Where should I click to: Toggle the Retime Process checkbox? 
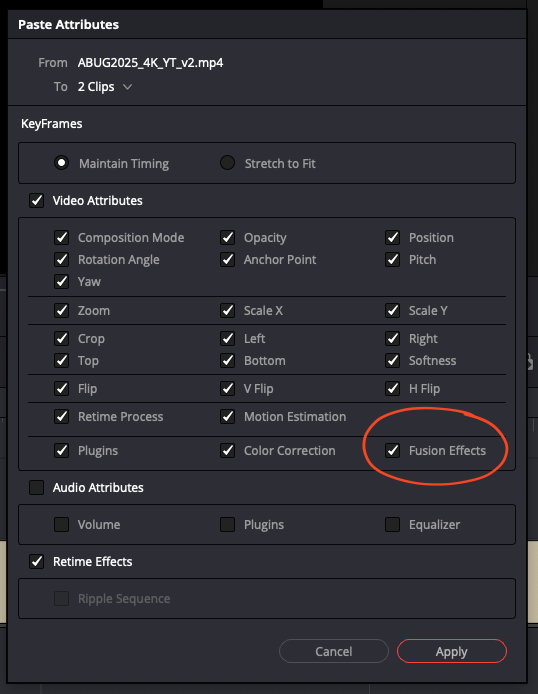61,416
